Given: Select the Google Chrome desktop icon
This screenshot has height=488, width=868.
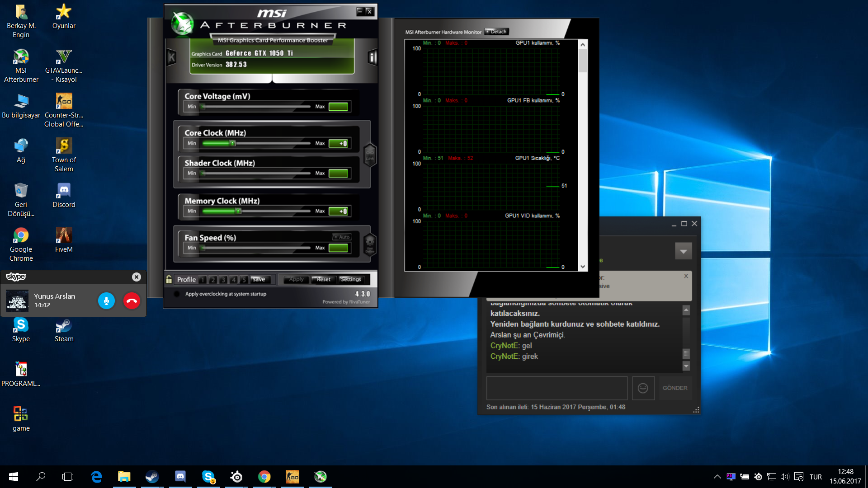Looking at the screenshot, I should 21,245.
